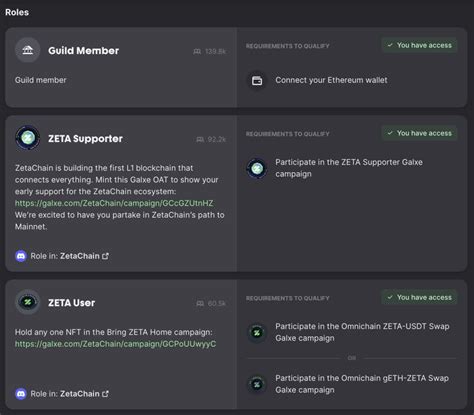Click the ZETA User 60.5k members count
Viewport: 474px width, 415px height.
pyautogui.click(x=211, y=303)
